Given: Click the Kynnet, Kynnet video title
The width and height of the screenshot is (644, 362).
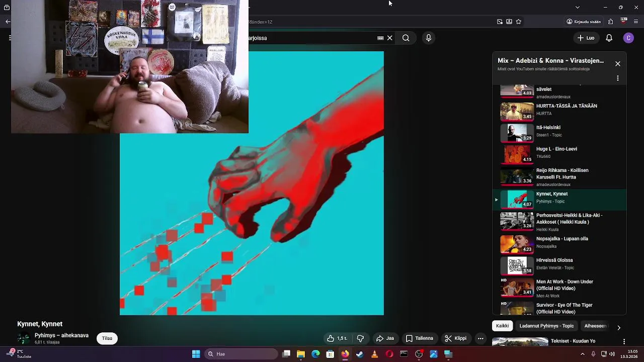Looking at the screenshot, I should coord(40,324).
